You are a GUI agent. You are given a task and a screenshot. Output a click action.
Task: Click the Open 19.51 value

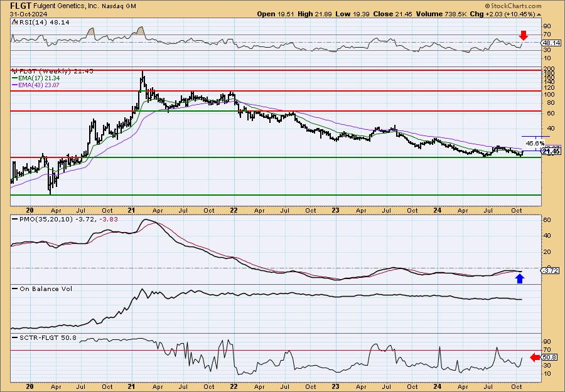pos(276,14)
